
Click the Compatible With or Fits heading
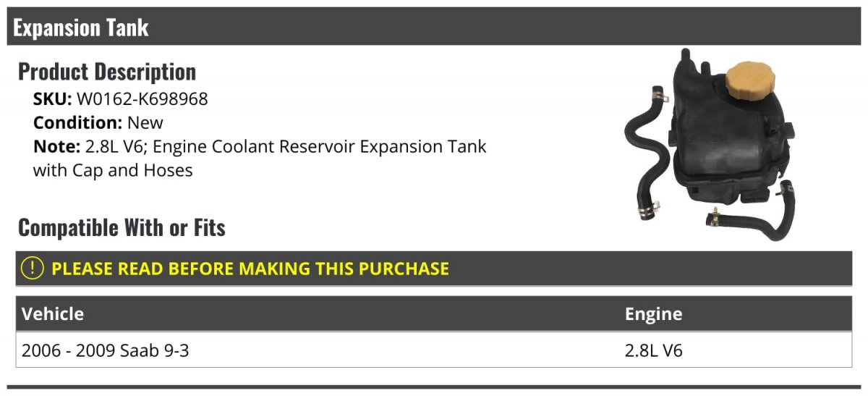coord(122,228)
